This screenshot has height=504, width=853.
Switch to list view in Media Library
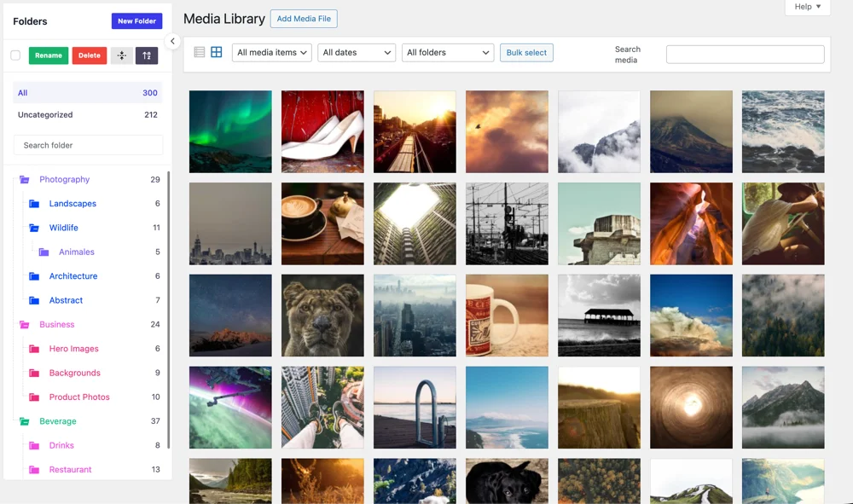click(x=199, y=51)
